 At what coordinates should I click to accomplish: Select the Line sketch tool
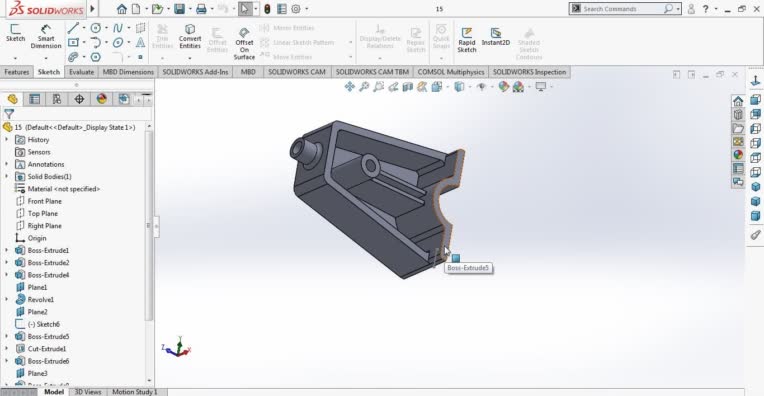73,28
